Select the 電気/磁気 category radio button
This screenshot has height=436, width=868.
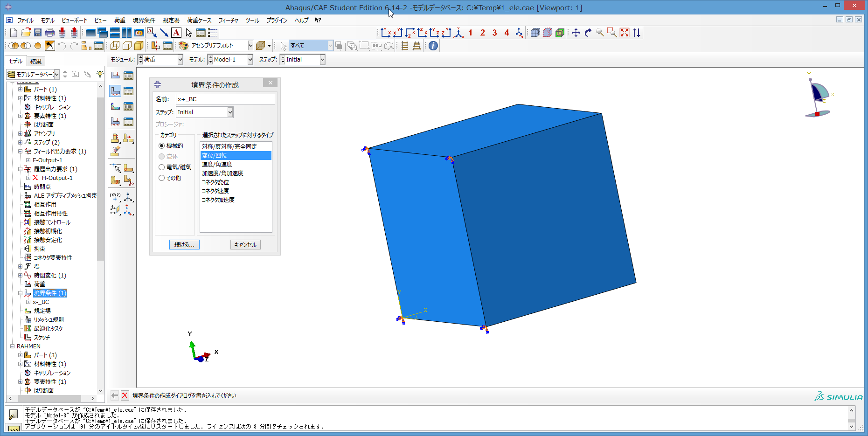[x=162, y=167]
